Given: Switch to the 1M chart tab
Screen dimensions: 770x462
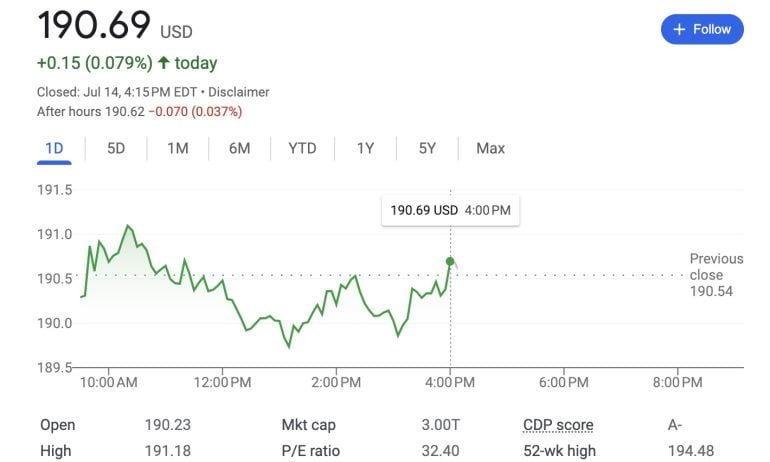Looking at the screenshot, I should (178, 148).
